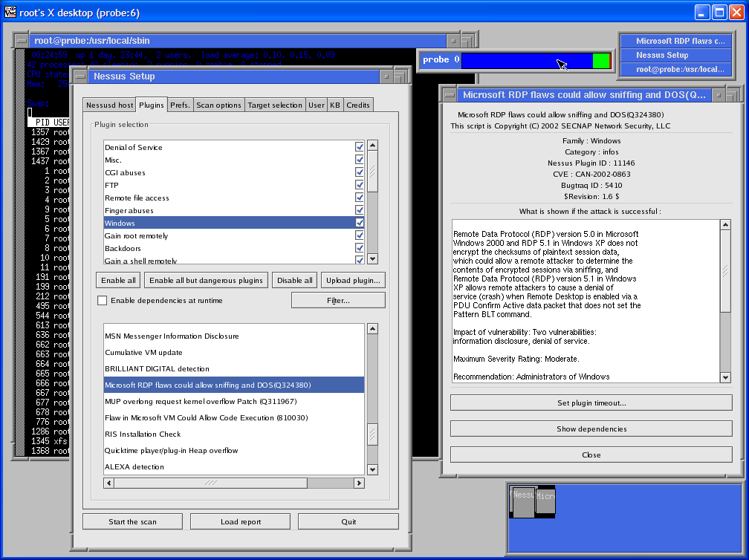This screenshot has width=749, height=560.
Task: Open the User tab
Action: pos(317,105)
